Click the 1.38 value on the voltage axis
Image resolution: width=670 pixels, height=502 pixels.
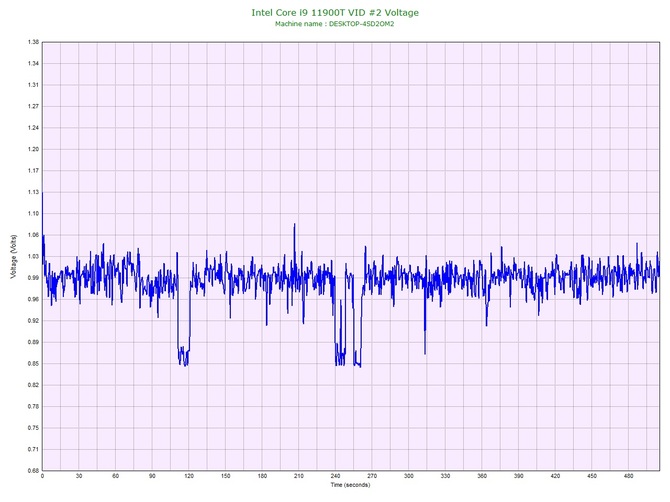click(x=33, y=42)
